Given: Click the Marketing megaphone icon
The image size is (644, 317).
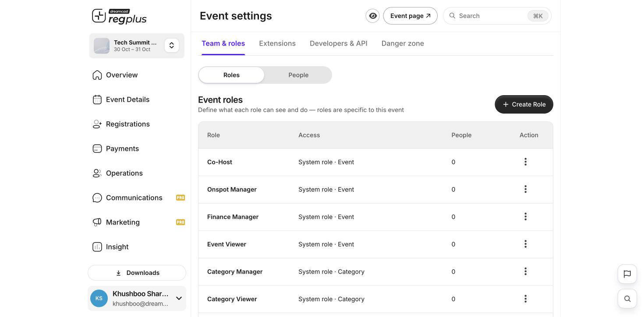Looking at the screenshot, I should [97, 222].
